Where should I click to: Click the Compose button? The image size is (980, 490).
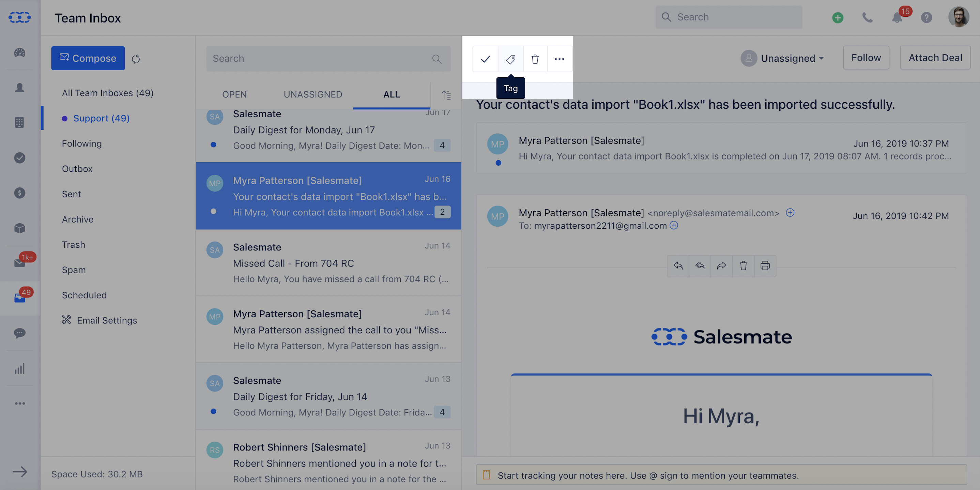88,58
